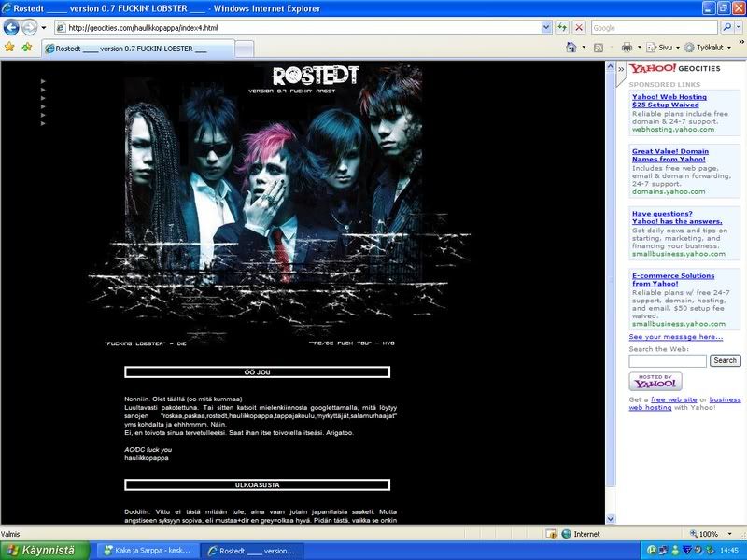Image resolution: width=747 pixels, height=560 pixels.
Task: Click the first arrow bullet in left menu
Action: click(x=43, y=81)
